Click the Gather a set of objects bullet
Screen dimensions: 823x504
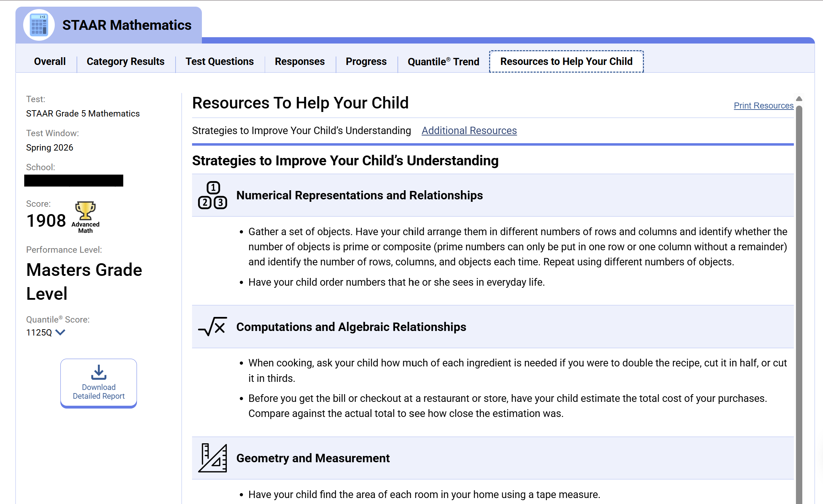pos(518,247)
